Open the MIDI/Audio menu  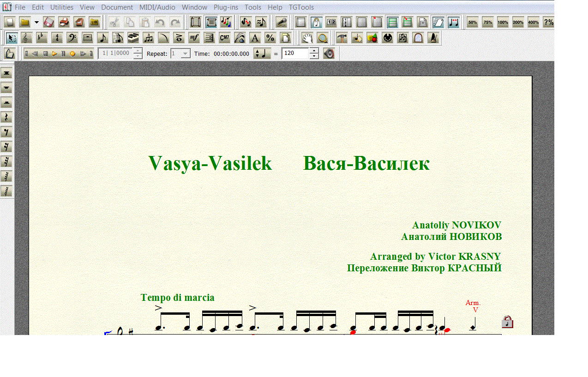(x=157, y=7)
